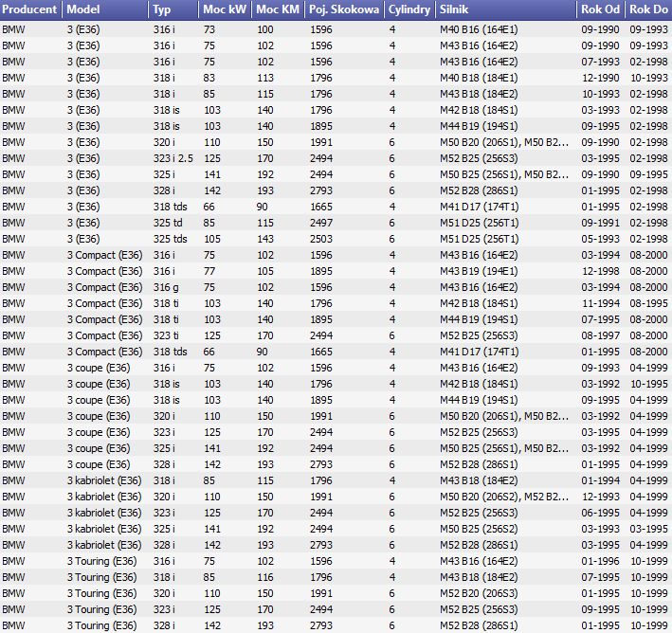
Task: Select Rok Od cell 01-1994
Action: (600, 480)
